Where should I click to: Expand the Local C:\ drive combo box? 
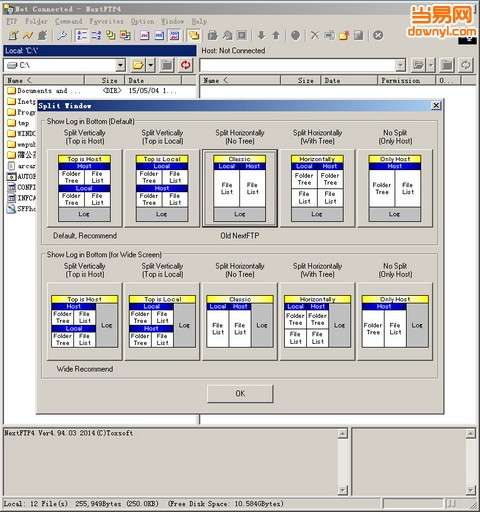[x=120, y=65]
